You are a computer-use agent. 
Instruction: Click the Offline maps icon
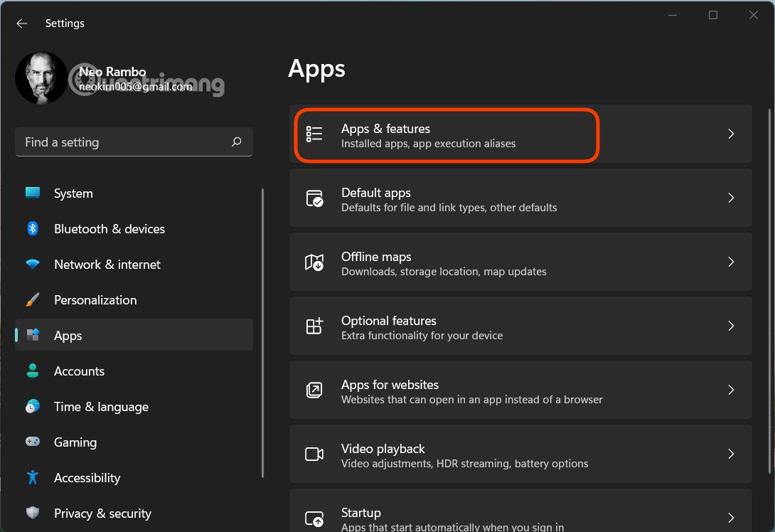point(314,261)
